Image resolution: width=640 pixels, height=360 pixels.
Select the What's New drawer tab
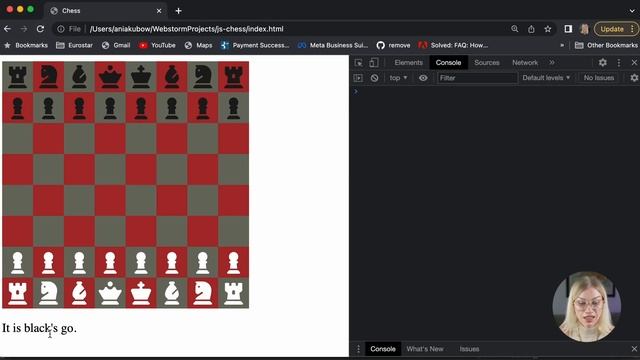[x=424, y=349]
